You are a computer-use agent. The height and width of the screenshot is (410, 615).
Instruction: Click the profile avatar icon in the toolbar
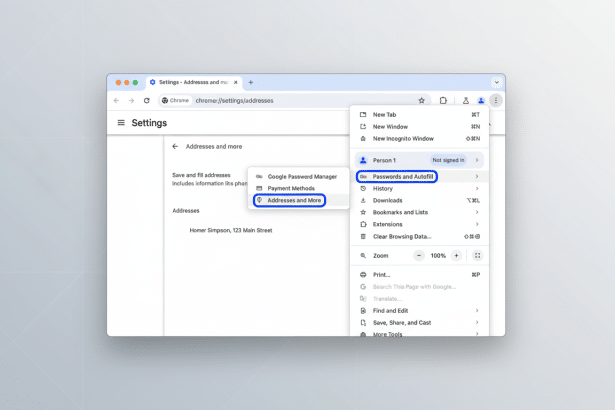coord(481,101)
